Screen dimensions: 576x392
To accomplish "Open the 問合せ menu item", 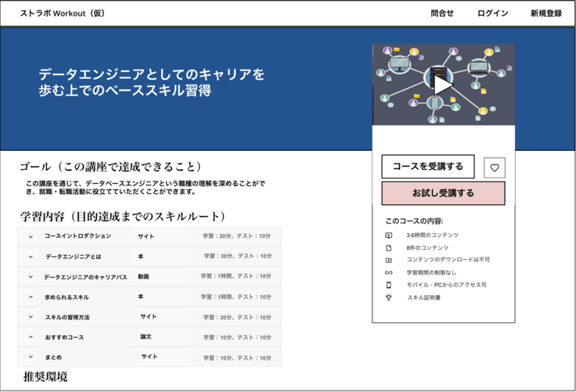I will (442, 13).
